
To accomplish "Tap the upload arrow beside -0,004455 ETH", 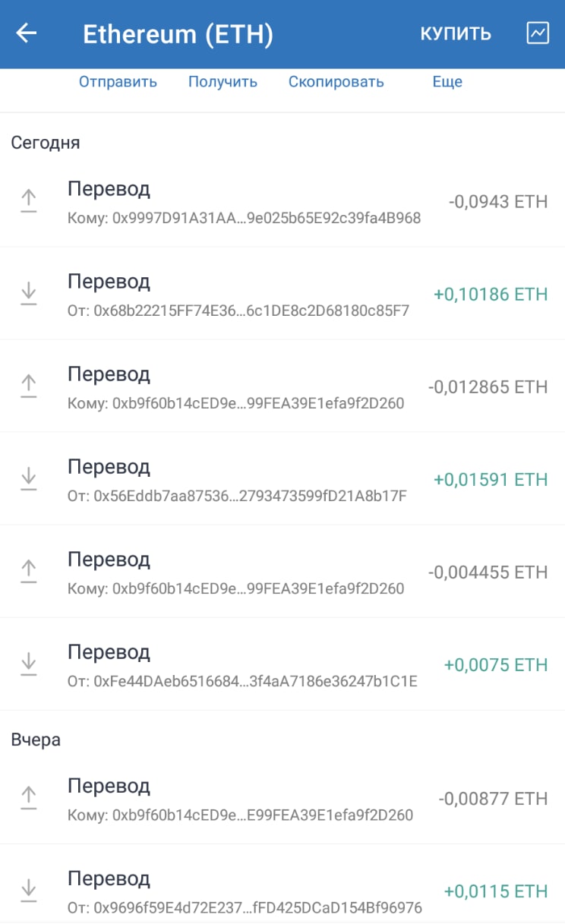I will [x=28, y=572].
